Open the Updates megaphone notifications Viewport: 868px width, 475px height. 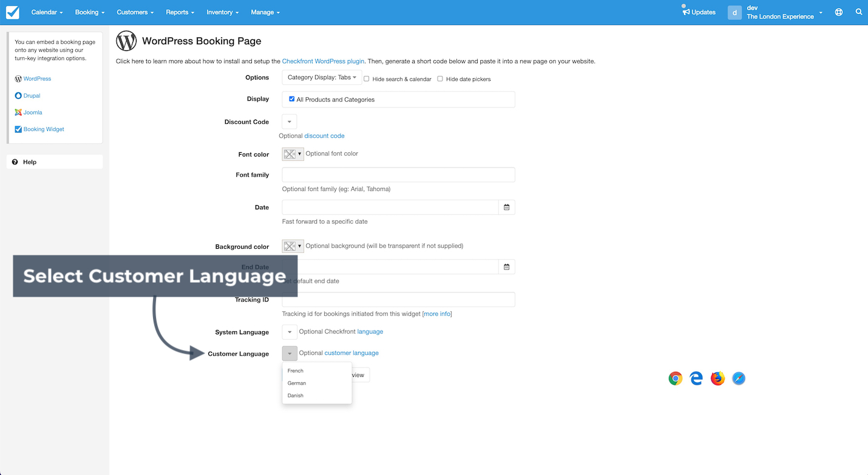click(699, 12)
